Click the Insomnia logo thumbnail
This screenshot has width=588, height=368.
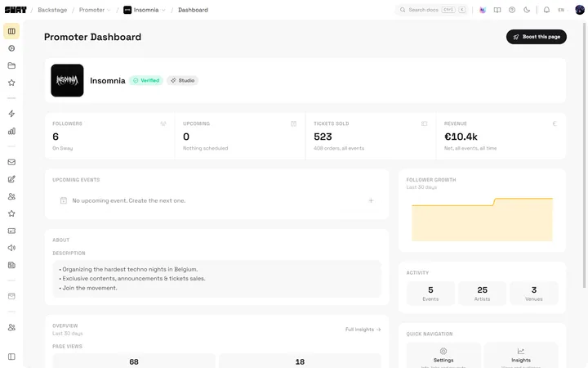(x=67, y=80)
